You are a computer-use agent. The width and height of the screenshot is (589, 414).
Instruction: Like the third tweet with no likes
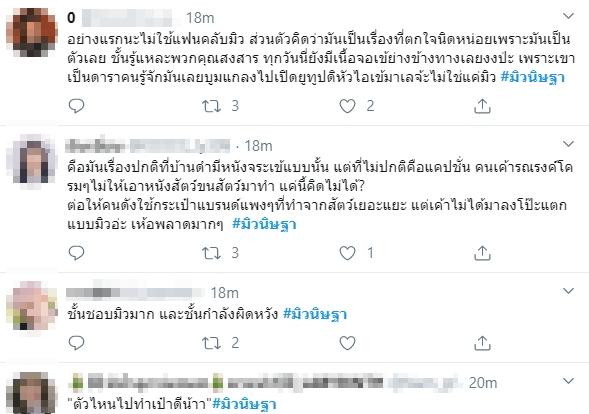(x=347, y=343)
